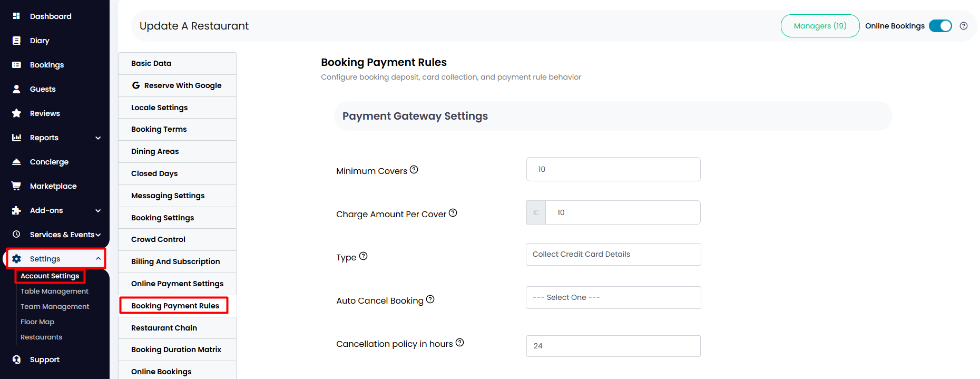Select the Reserve With Google tab
The width and height of the screenshot is (980, 379).
(x=177, y=85)
